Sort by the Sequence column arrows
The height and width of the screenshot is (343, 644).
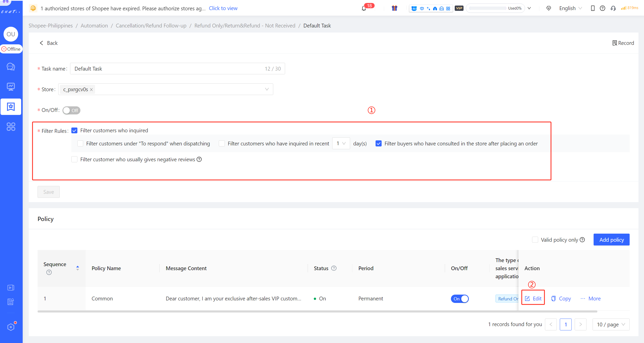tap(78, 268)
